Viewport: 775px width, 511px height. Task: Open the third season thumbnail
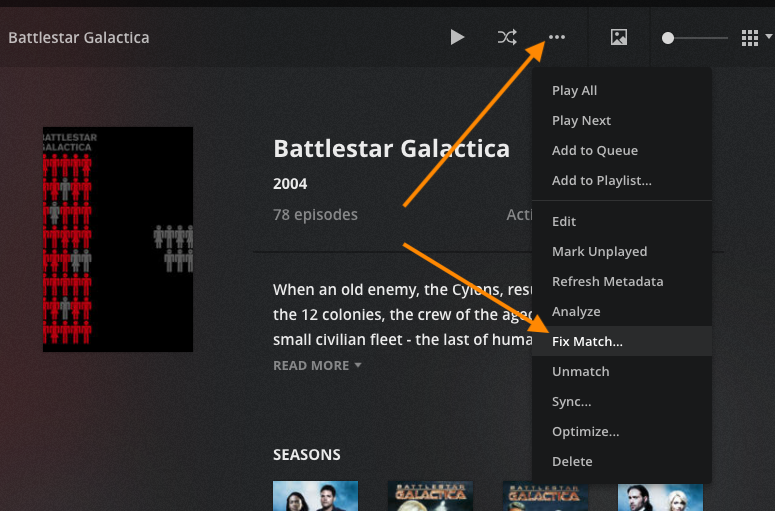(545, 497)
